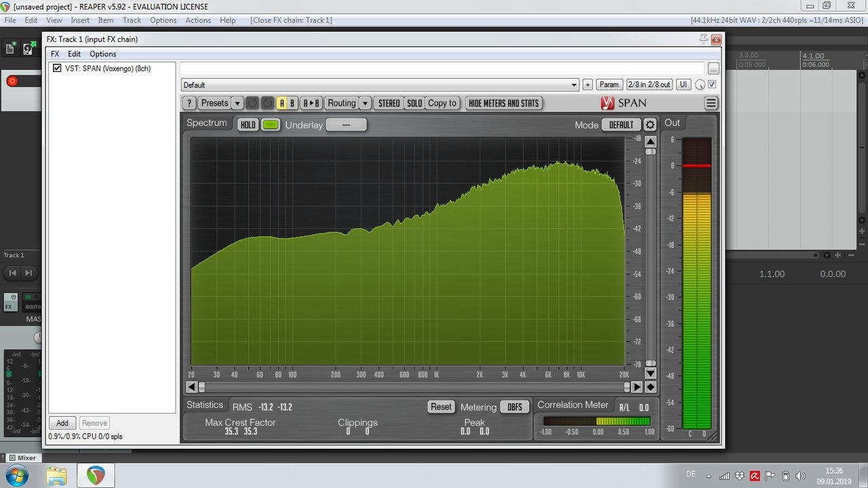
Task: Toggle plugin bypass checkbox near UI button
Action: point(712,85)
